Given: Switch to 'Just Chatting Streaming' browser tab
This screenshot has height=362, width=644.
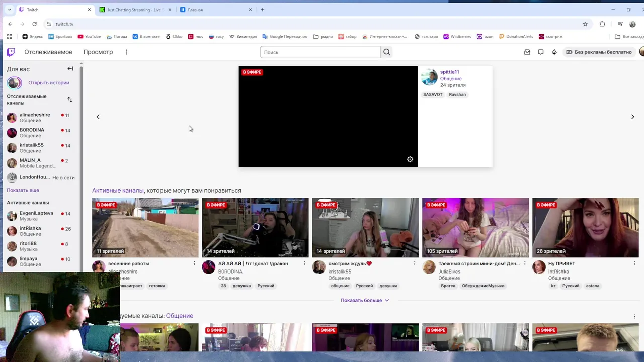Looking at the screenshot, I should pos(135,10).
